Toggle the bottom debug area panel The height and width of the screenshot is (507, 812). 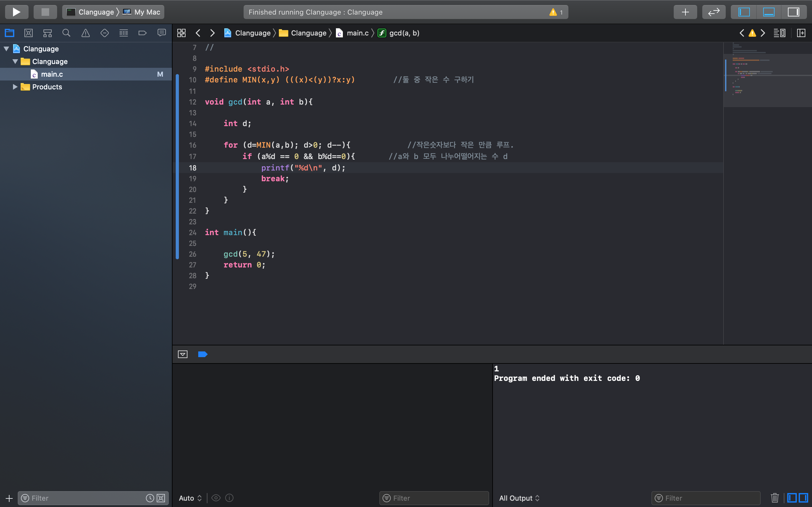769,12
